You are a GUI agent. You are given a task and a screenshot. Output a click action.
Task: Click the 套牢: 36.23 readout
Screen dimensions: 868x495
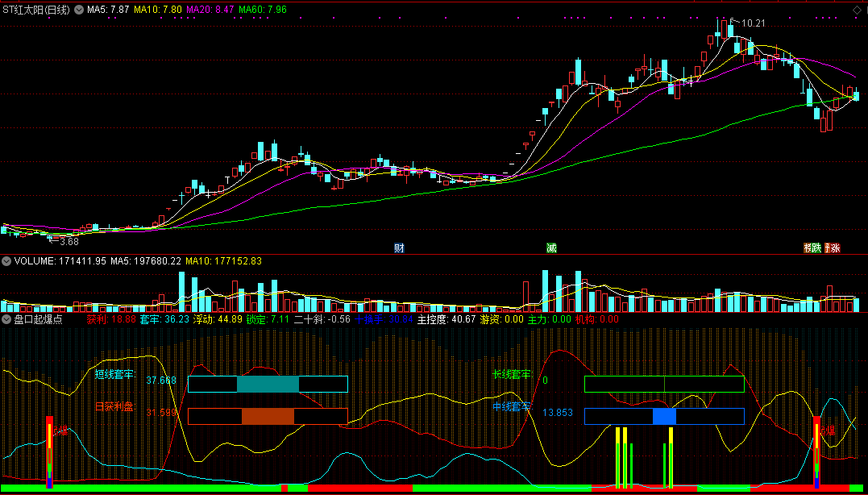coord(164,319)
